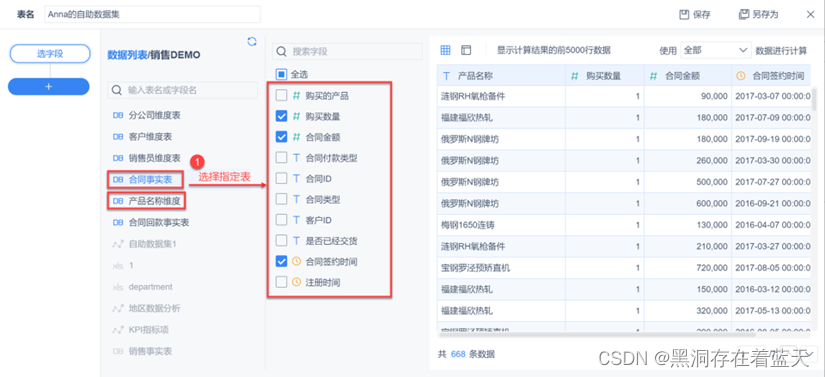The image size is (825, 377).
Task: Click clock icon in 合同签约时间 header
Action: pyautogui.click(x=741, y=76)
